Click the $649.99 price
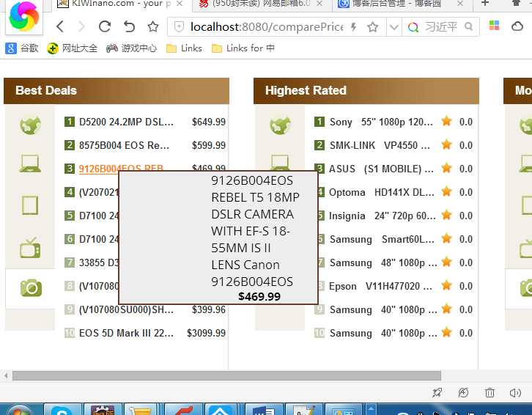Image resolution: width=532 pixels, height=415 pixels. [209, 122]
